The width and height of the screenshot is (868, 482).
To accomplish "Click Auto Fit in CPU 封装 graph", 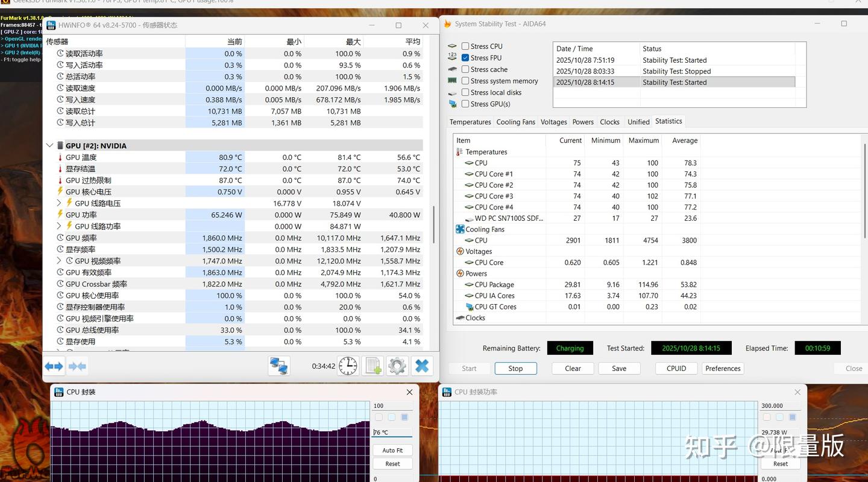I will tap(392, 451).
